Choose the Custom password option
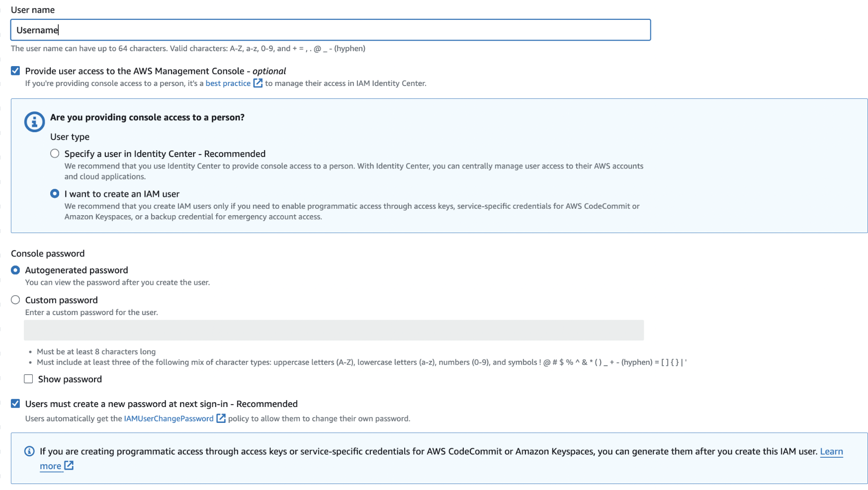 15,300
